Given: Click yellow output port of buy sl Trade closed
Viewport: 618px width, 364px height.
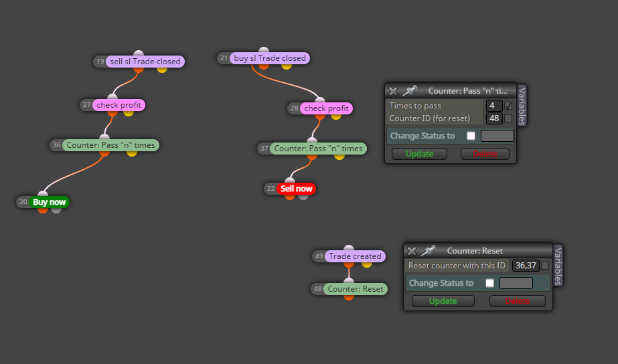Looking at the screenshot, I should point(287,66).
